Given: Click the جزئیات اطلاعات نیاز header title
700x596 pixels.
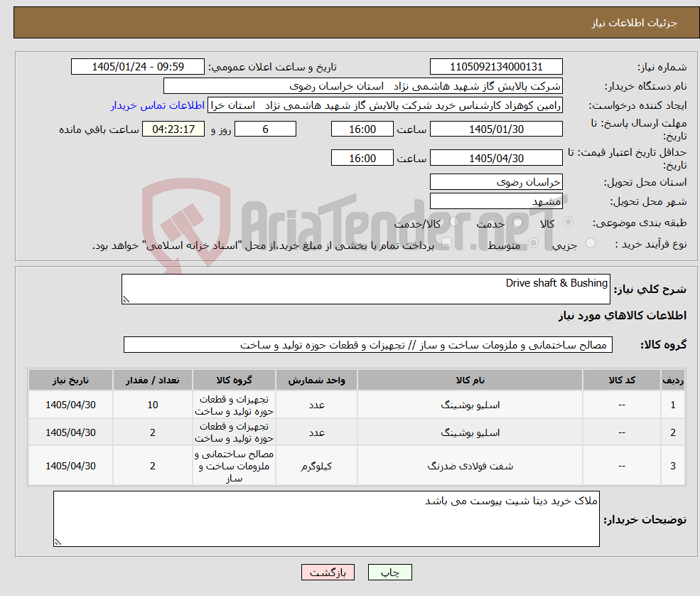Looking at the screenshot, I should (x=635, y=23).
